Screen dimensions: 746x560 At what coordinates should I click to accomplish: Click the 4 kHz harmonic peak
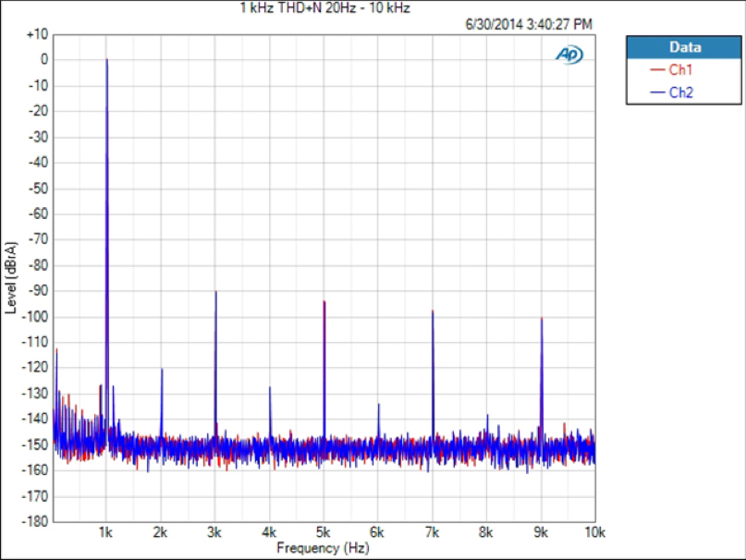(x=270, y=388)
